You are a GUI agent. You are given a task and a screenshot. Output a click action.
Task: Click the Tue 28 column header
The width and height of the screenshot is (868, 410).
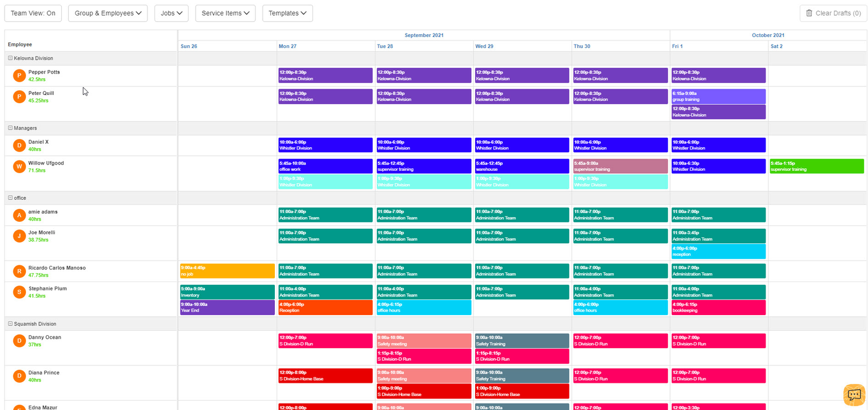point(385,46)
